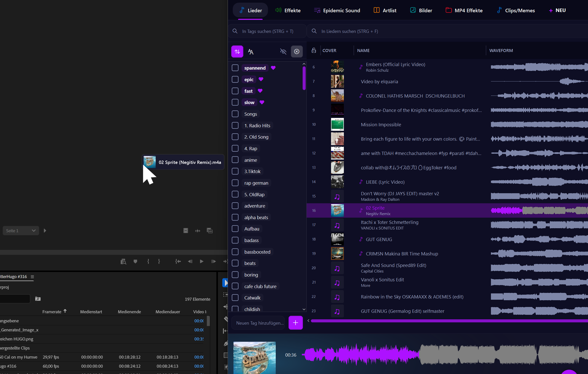Check the slow tag checkbox

[x=235, y=102]
